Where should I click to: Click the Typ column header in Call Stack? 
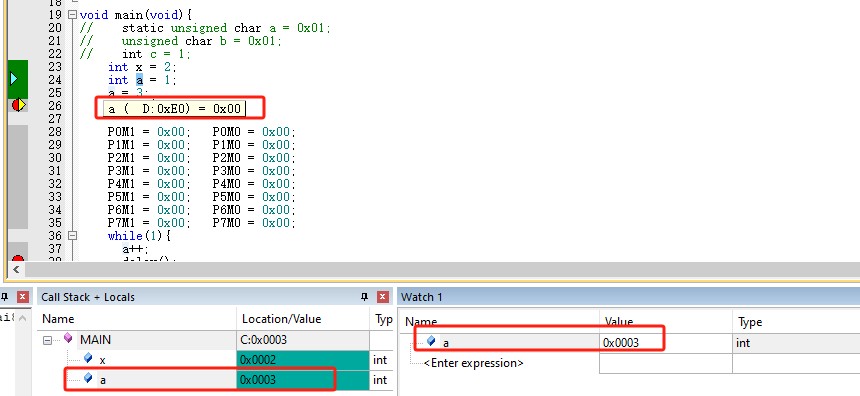[x=383, y=319]
